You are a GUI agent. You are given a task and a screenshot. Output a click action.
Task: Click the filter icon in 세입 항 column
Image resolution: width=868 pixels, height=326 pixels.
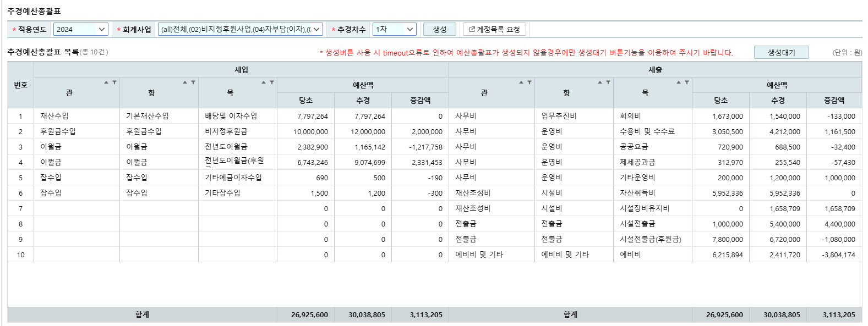point(193,82)
